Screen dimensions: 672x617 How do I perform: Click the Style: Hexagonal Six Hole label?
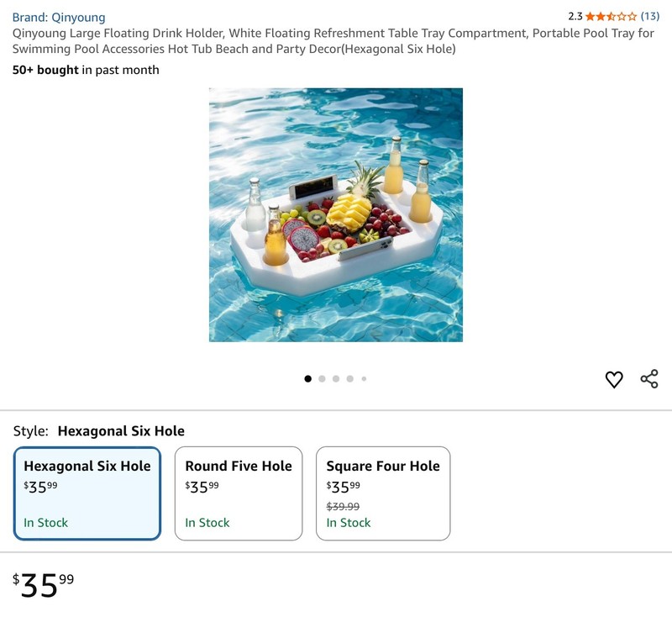point(99,431)
